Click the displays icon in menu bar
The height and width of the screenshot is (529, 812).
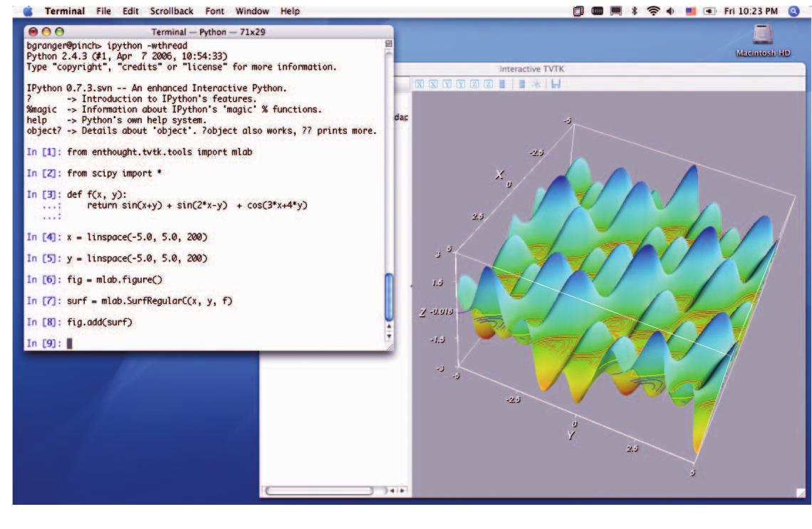(x=578, y=11)
